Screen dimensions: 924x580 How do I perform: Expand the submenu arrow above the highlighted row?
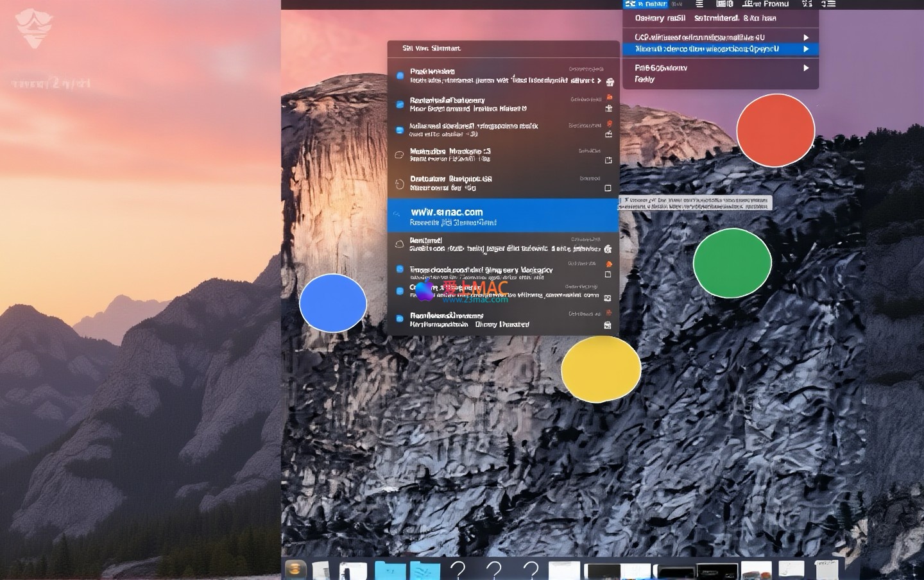[807, 37]
